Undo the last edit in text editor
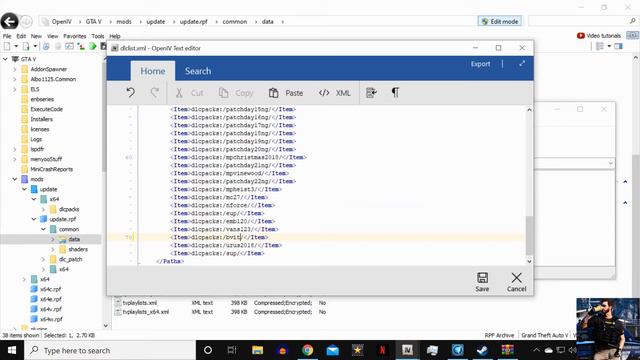The width and height of the screenshot is (640, 360). point(130,93)
